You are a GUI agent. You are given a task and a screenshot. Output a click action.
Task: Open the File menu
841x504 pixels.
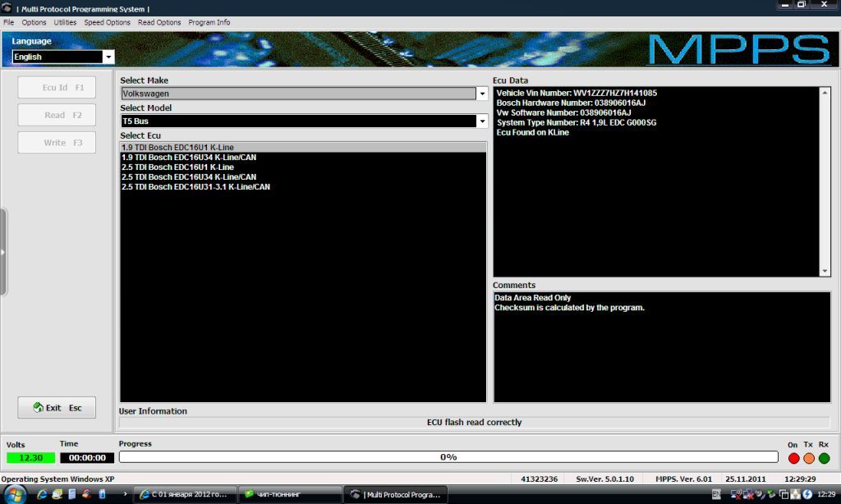(x=8, y=22)
